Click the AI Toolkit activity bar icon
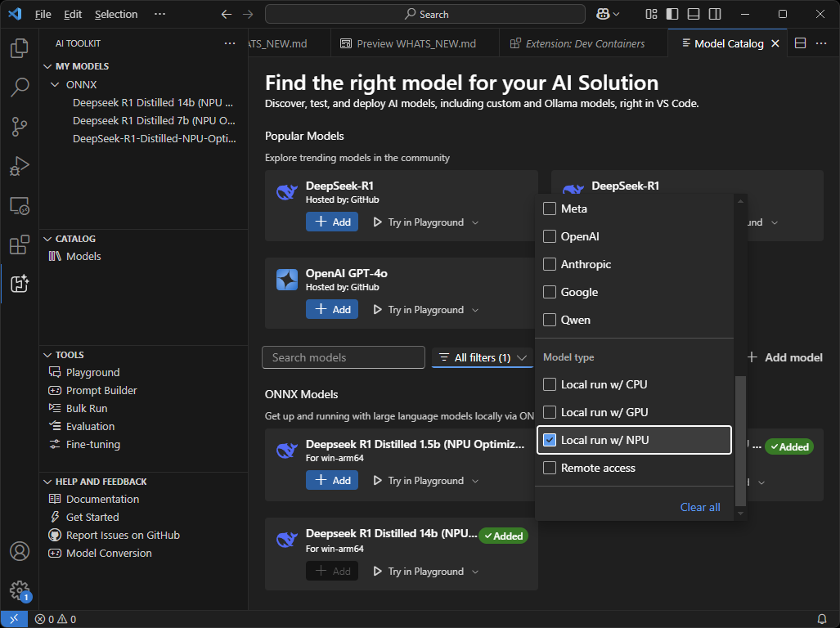The image size is (840, 628). pyautogui.click(x=19, y=284)
